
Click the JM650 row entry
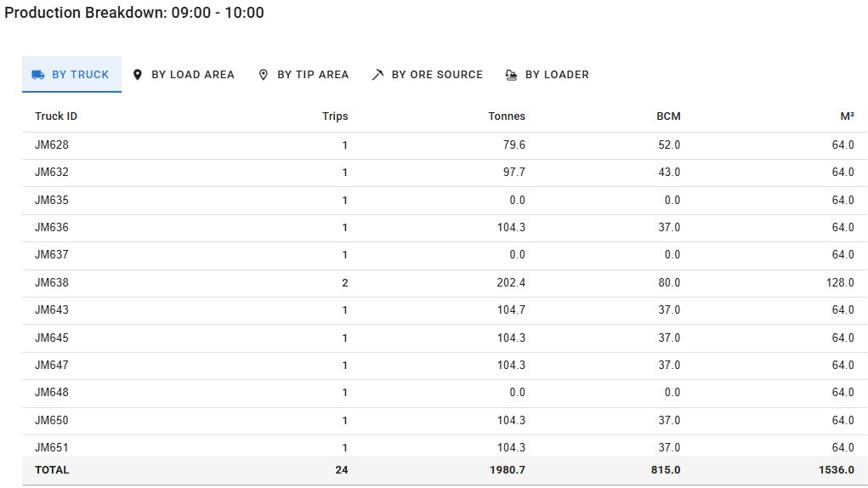(x=52, y=421)
